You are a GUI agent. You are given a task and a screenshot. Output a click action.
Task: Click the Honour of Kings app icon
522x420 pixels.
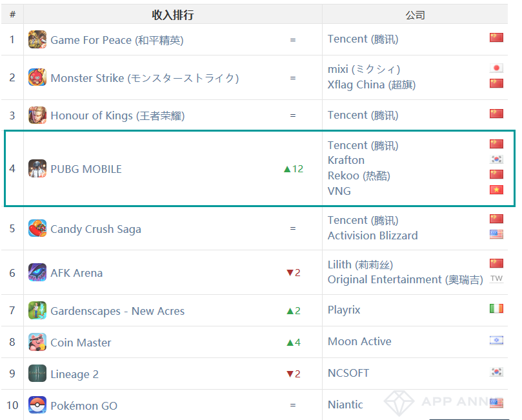[x=37, y=115]
